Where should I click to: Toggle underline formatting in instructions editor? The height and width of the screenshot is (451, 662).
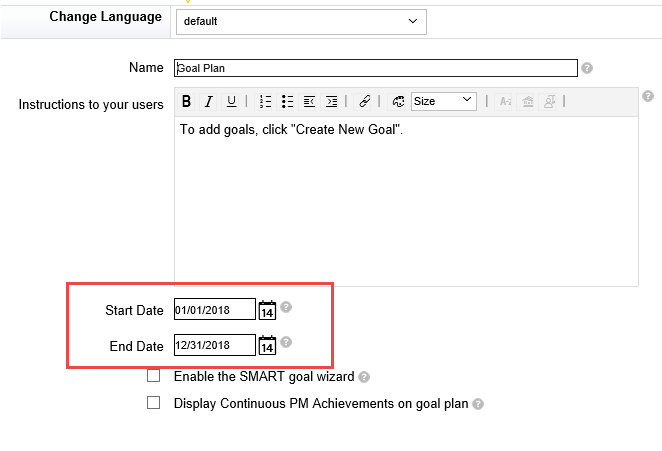click(231, 101)
